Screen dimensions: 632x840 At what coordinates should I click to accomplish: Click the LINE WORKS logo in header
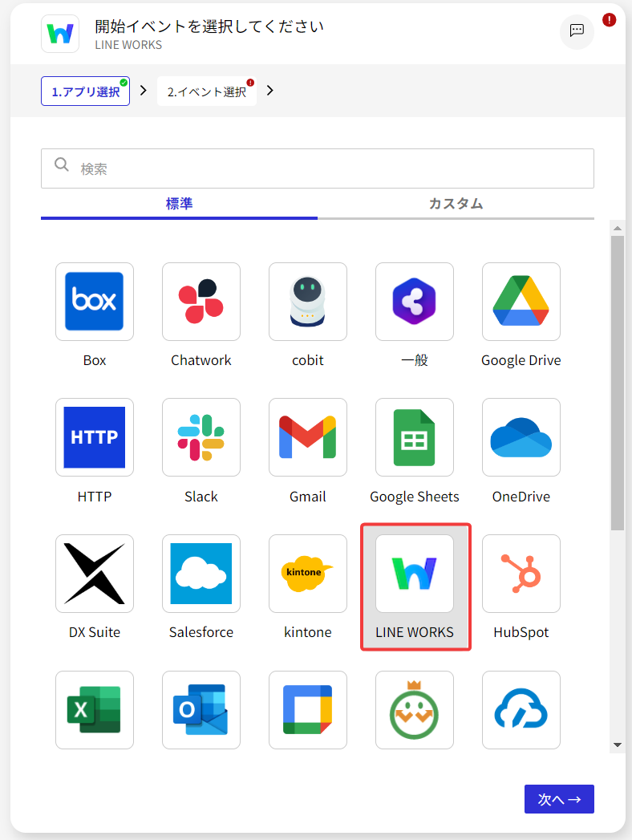pos(60,34)
